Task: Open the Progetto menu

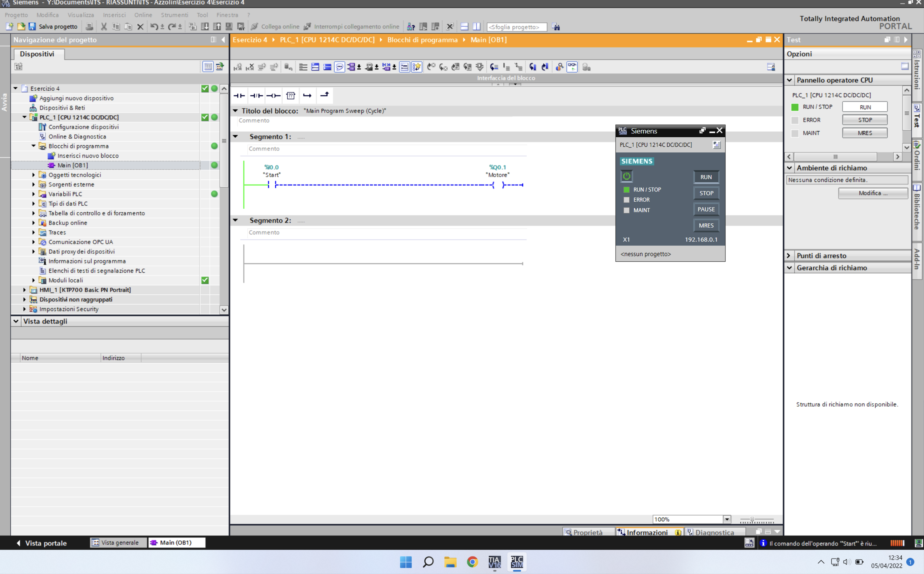Action: 16,15
